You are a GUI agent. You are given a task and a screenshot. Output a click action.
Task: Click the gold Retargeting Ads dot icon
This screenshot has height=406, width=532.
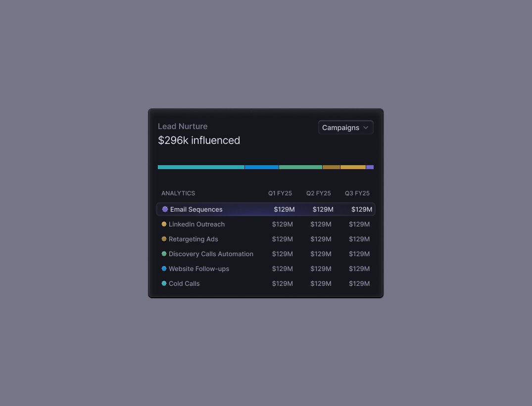[x=164, y=239]
